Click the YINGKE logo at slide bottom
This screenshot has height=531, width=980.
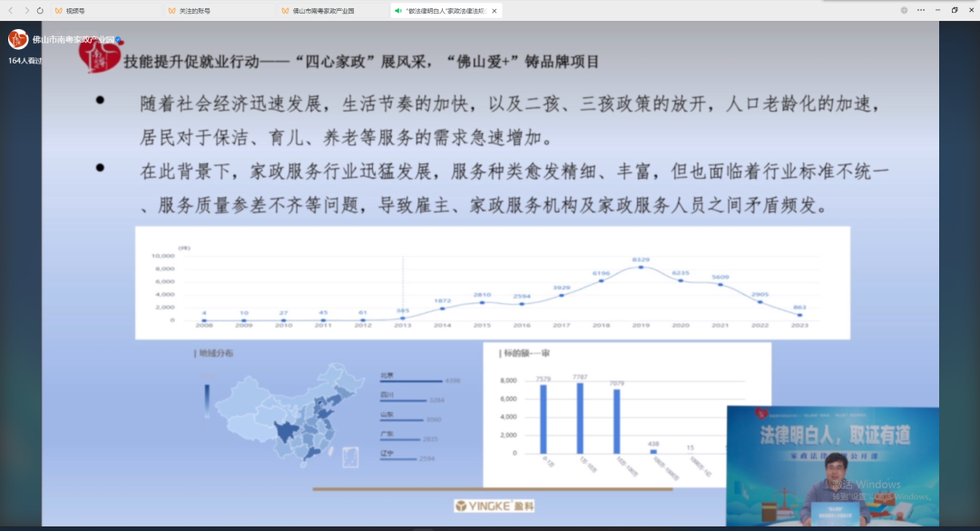pyautogui.click(x=495, y=505)
